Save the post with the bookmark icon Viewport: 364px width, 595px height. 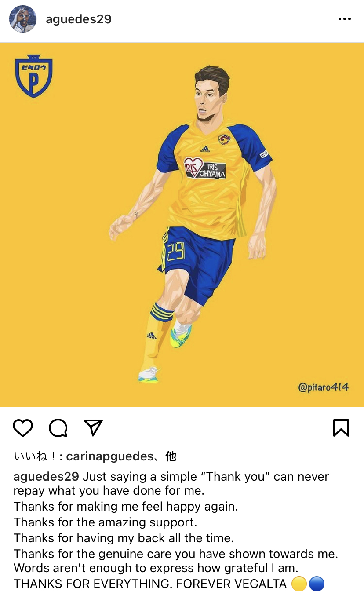341,427
